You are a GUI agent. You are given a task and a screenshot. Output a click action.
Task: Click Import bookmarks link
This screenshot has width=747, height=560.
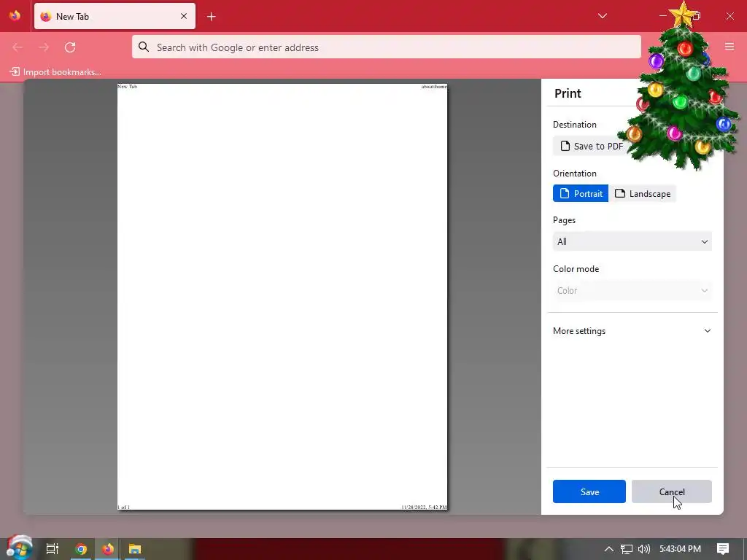click(55, 72)
